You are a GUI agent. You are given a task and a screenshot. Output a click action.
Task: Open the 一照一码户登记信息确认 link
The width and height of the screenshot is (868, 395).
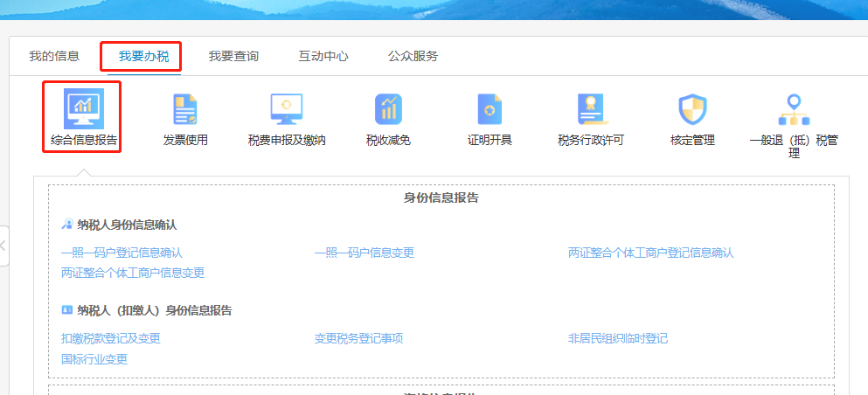pyautogui.click(x=122, y=253)
